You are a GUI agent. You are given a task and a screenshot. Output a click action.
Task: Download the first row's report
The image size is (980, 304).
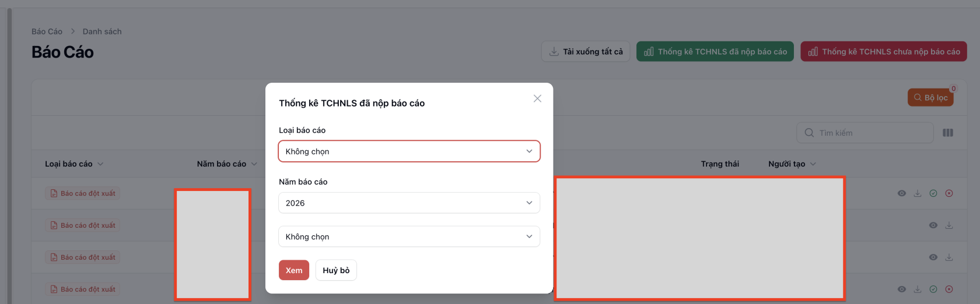[x=918, y=193]
